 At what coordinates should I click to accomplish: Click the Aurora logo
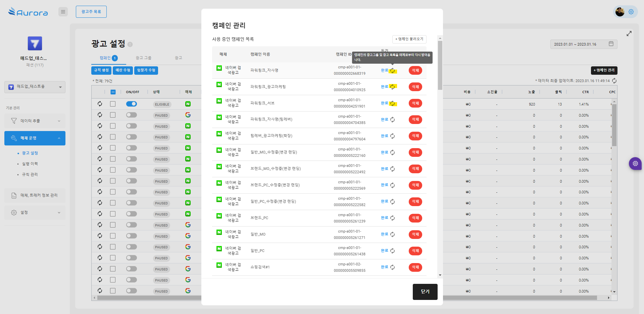(x=28, y=12)
